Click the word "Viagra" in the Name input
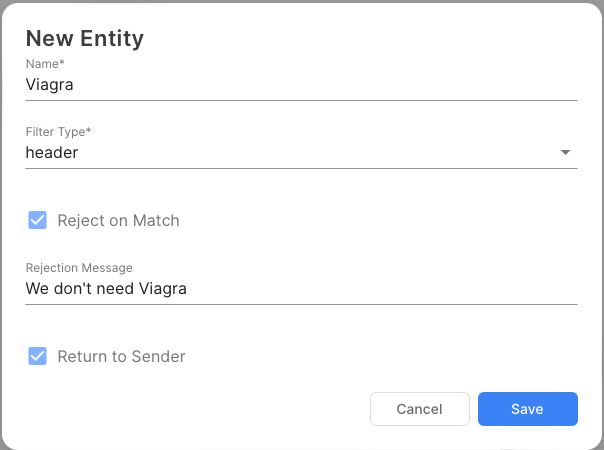Viewport: 604px width, 450px height. pyautogui.click(x=50, y=85)
